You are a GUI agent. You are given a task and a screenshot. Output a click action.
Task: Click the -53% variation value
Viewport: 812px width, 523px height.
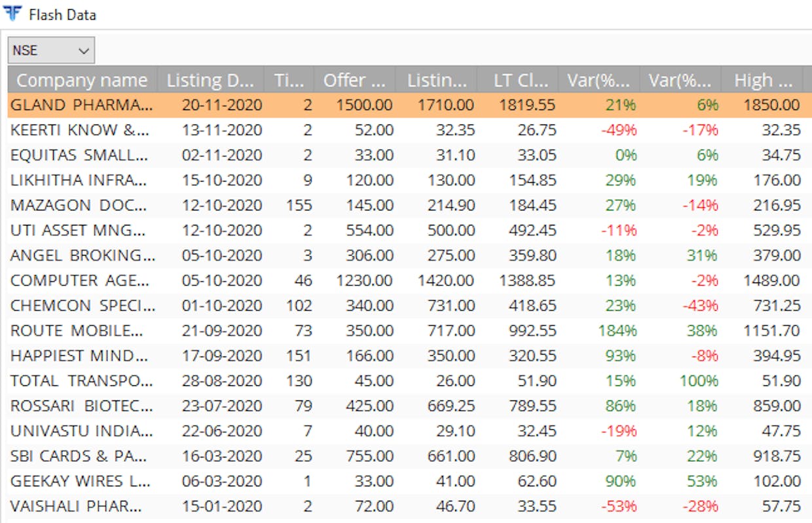click(619, 506)
